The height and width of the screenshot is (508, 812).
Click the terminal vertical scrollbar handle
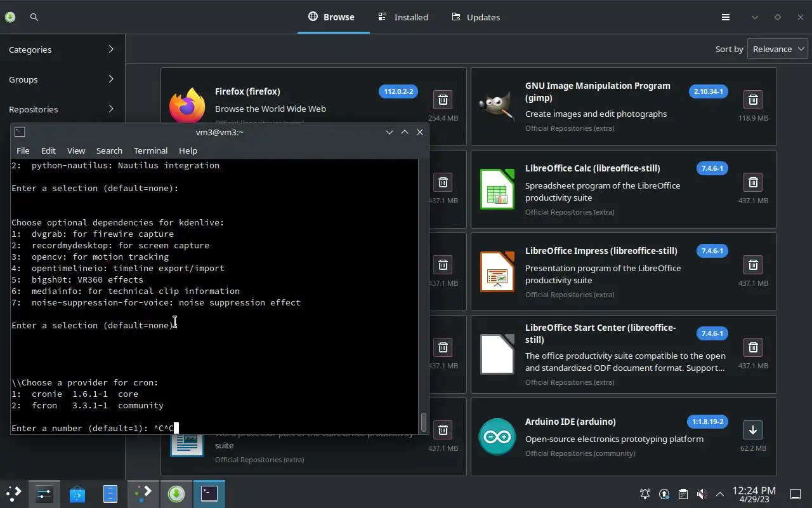423,421
